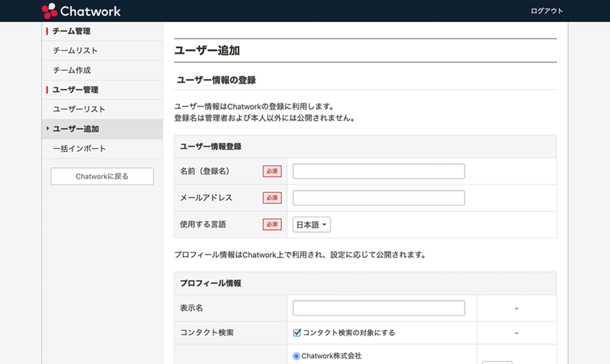Click the ログアウト link
The image size is (610, 364).
(547, 11)
